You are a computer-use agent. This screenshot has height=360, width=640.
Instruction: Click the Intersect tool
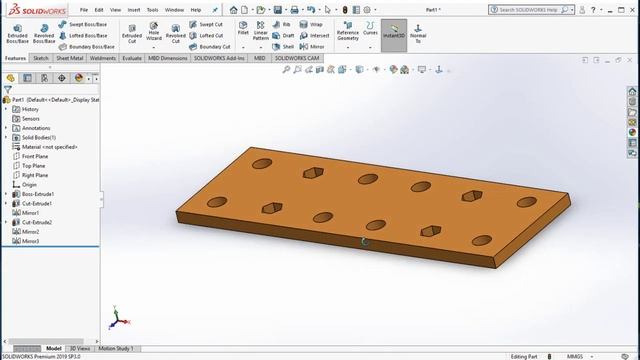pyautogui.click(x=314, y=36)
